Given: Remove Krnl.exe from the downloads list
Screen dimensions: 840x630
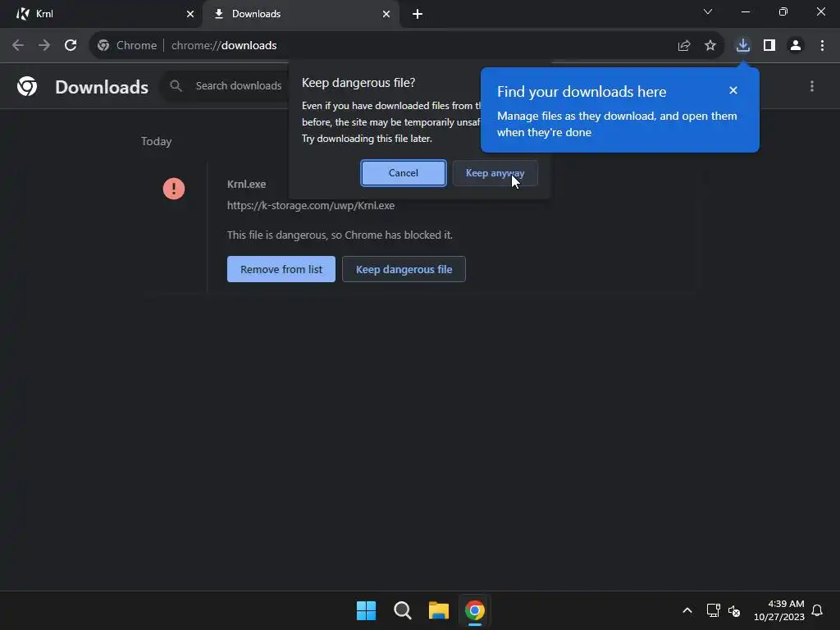Looking at the screenshot, I should 281,269.
